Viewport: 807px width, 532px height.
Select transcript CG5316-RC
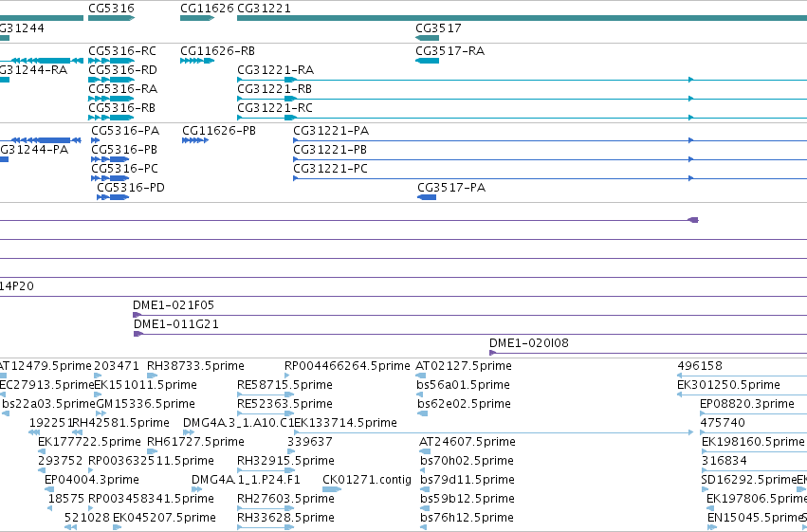point(122,51)
